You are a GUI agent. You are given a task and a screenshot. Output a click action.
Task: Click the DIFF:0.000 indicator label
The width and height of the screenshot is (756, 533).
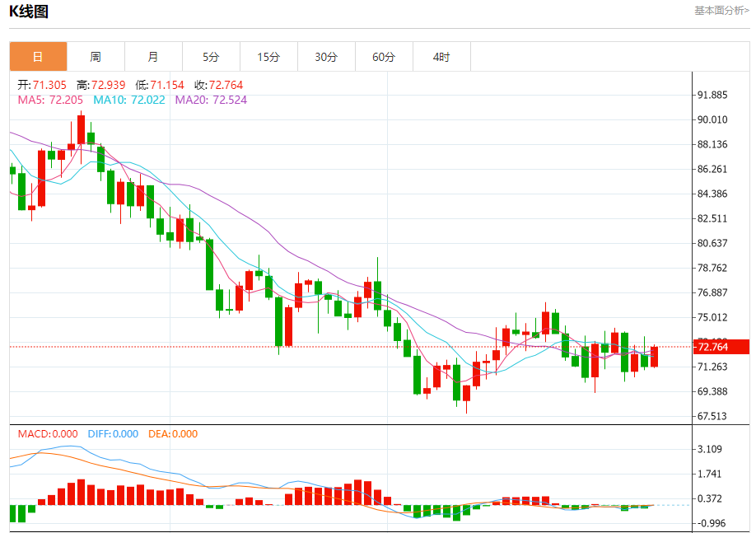(x=113, y=433)
